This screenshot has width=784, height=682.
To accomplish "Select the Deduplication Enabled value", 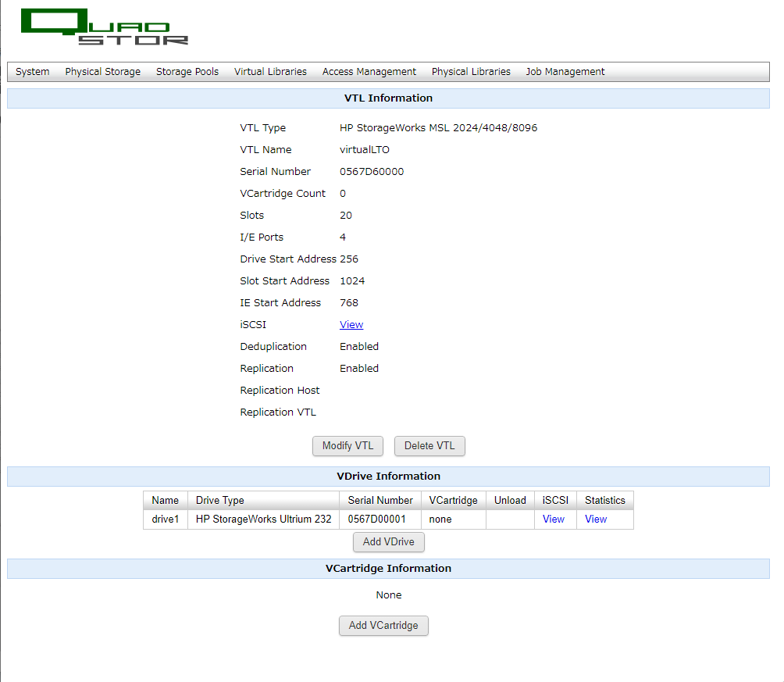I will pos(359,347).
